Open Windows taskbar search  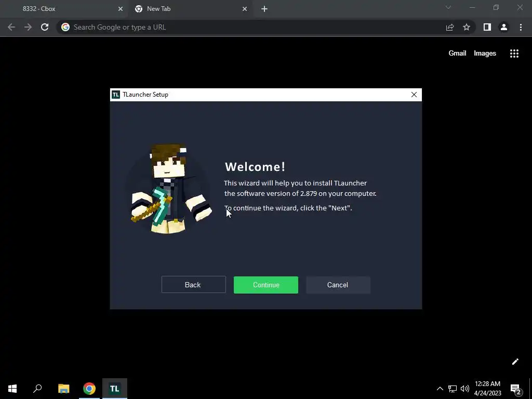(x=37, y=389)
